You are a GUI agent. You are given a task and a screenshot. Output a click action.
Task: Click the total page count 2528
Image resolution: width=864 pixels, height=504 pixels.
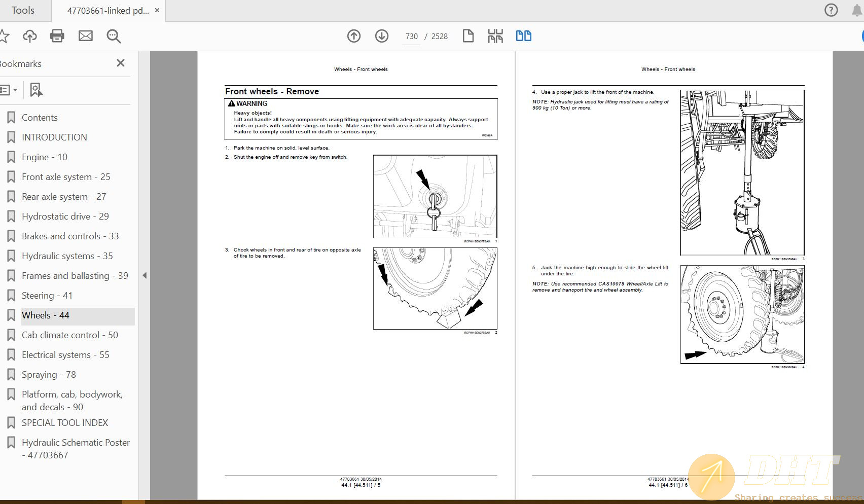click(x=439, y=37)
